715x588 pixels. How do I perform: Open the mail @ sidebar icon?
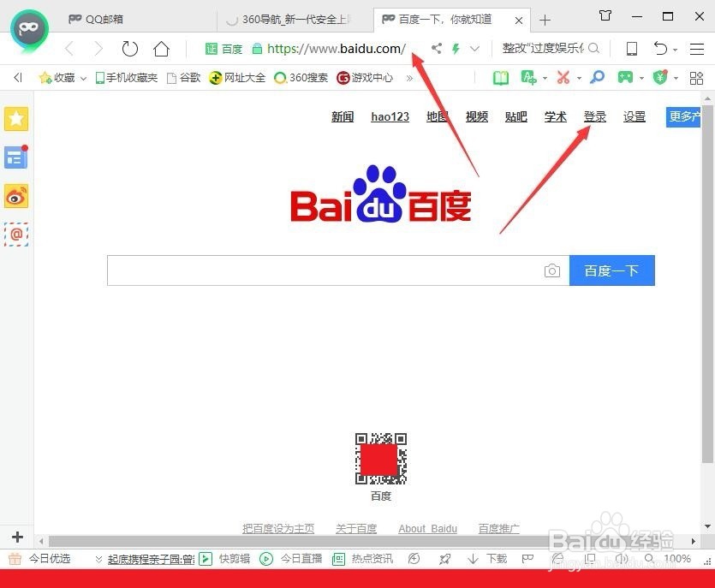[16, 235]
